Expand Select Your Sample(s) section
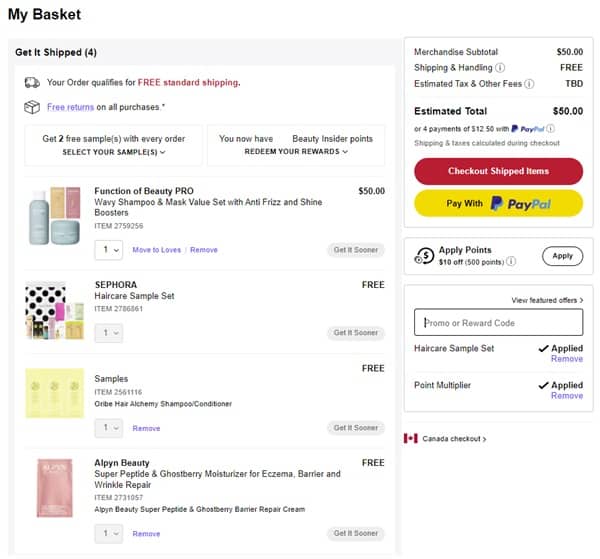The width and height of the screenshot is (600, 559). (x=114, y=152)
